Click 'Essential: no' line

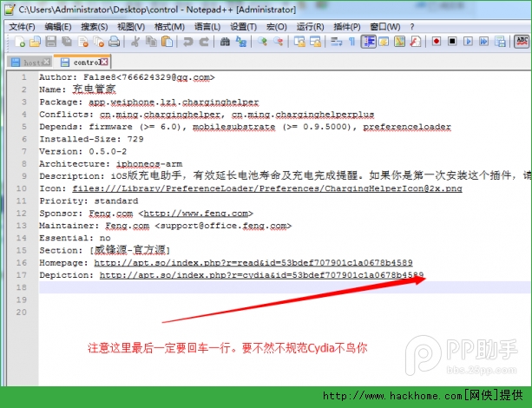(x=75, y=238)
